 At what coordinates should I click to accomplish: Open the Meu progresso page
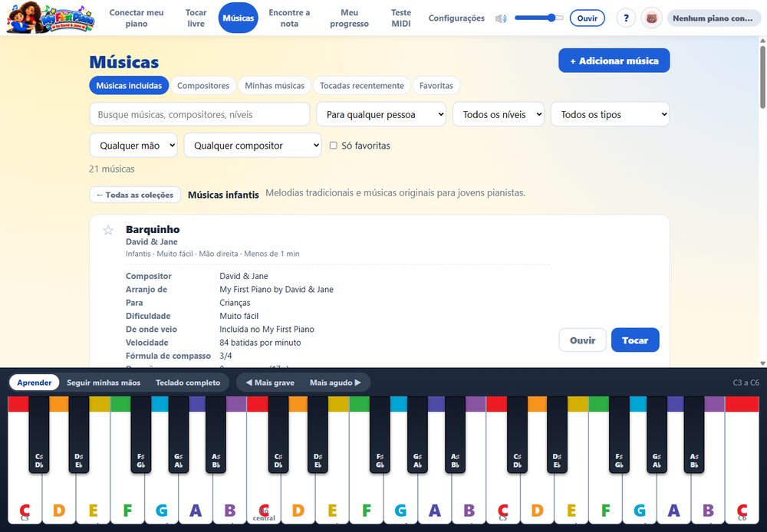click(x=349, y=18)
